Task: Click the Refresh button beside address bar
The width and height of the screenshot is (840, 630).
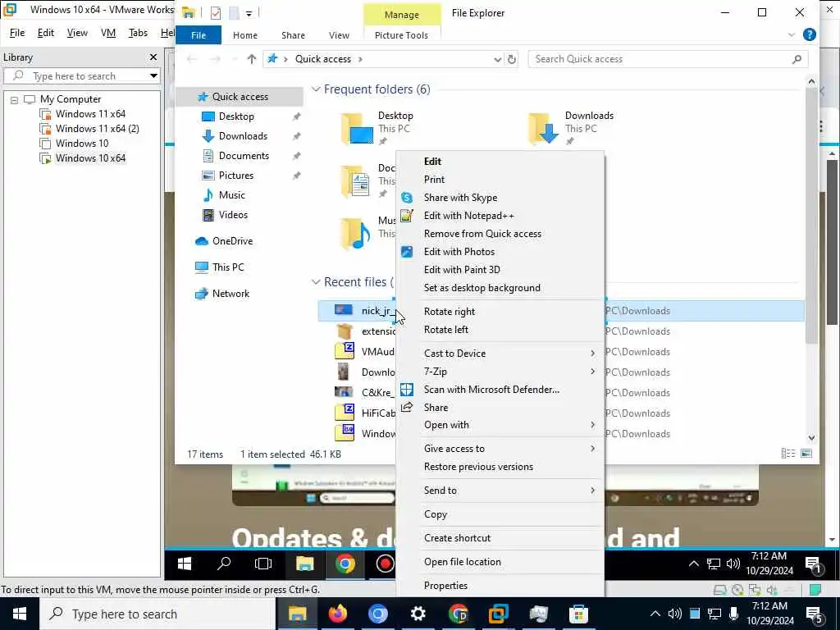Action: (512, 59)
